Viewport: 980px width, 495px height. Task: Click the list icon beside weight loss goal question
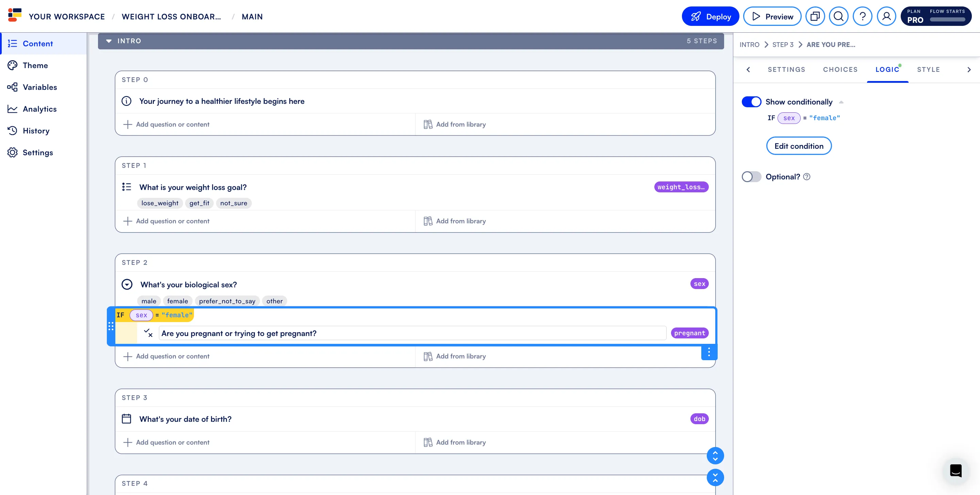click(x=126, y=187)
